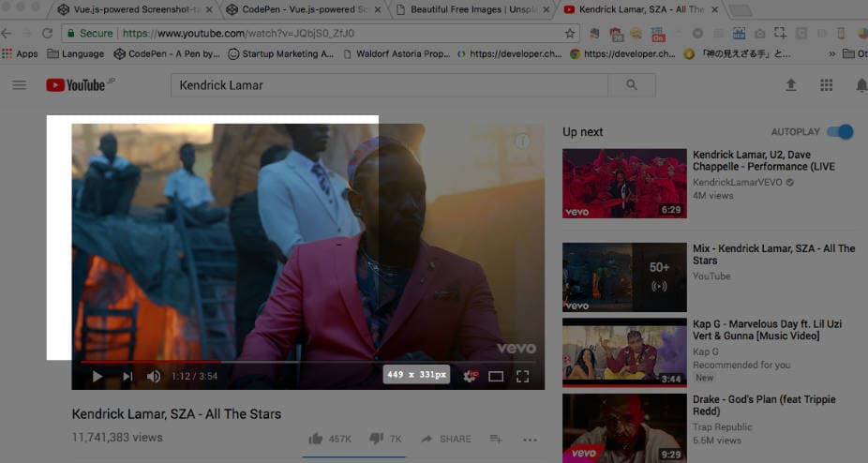Show the video info card icon
Image resolution: width=868 pixels, height=463 pixels.
[522, 142]
